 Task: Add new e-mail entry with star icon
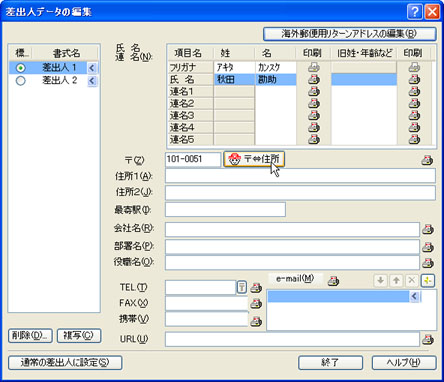(428, 281)
